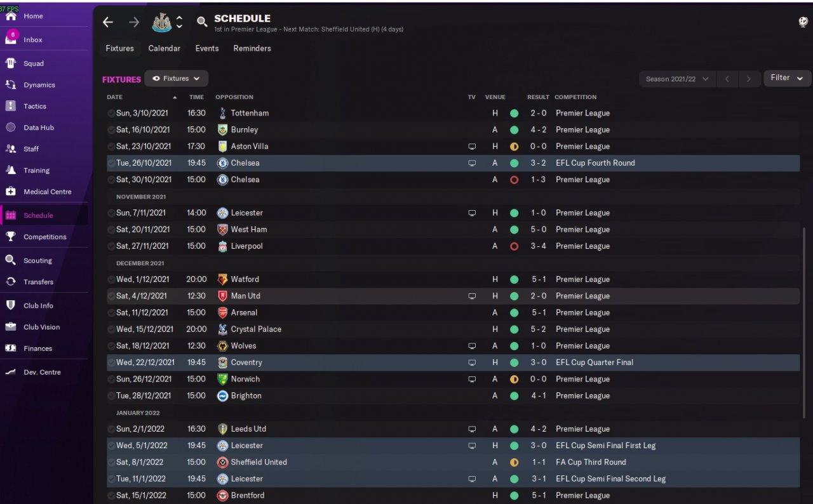Click the Newcastle club badge in header
Screen dimensions: 813x504
click(161, 22)
